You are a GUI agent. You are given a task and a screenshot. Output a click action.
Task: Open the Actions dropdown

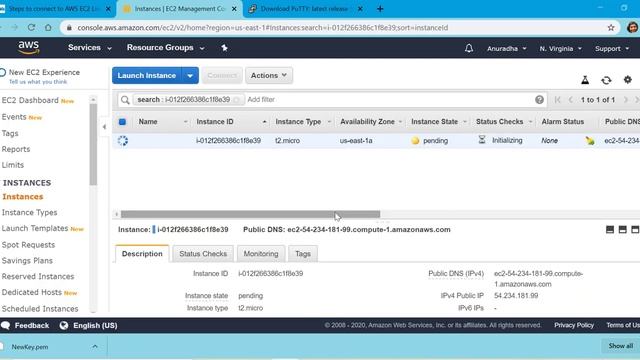click(x=269, y=76)
